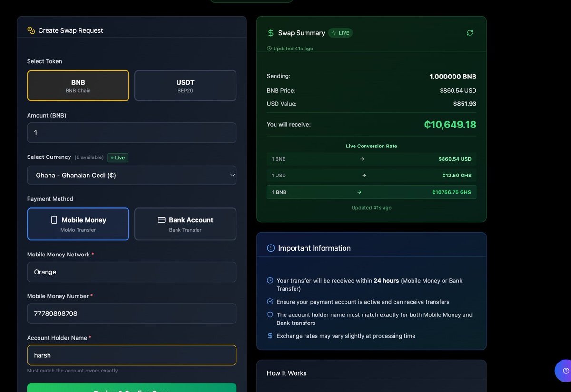Click the Select Token label
Image resolution: width=571 pixels, height=392 pixels.
(x=45, y=61)
